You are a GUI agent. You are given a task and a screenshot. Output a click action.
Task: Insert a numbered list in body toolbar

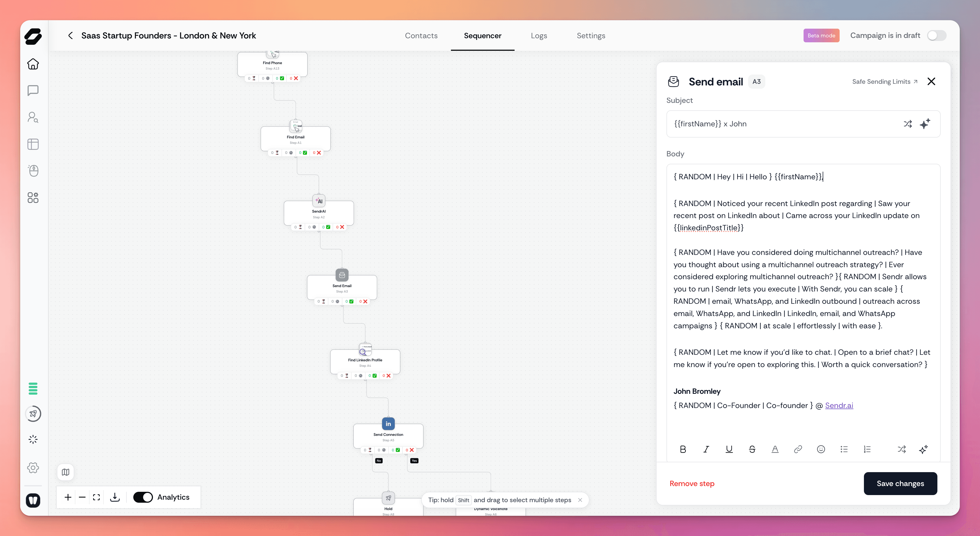(867, 449)
